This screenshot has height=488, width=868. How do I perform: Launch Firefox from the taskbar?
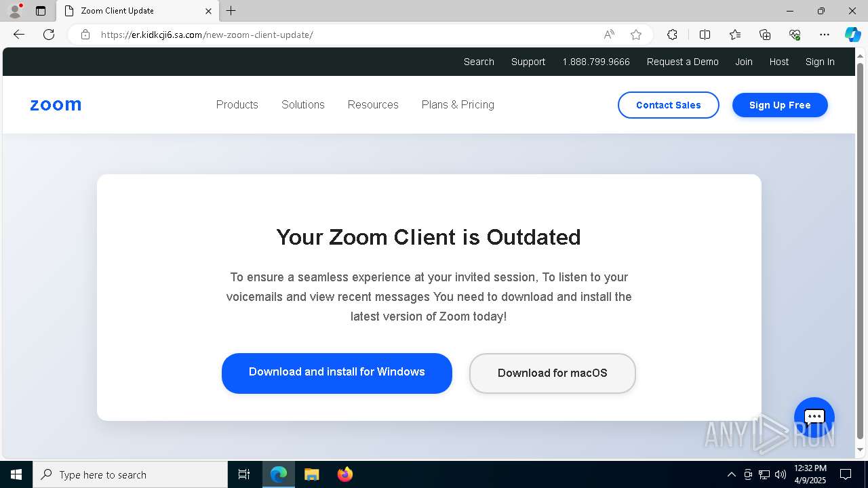click(x=345, y=474)
